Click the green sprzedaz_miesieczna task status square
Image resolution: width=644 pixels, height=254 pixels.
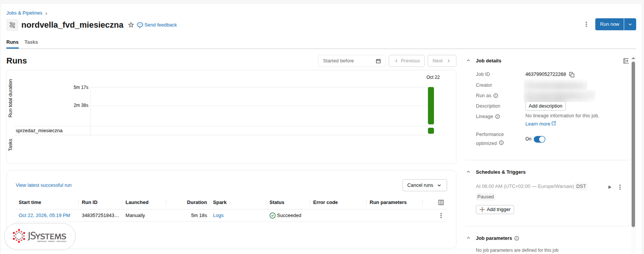(431, 131)
